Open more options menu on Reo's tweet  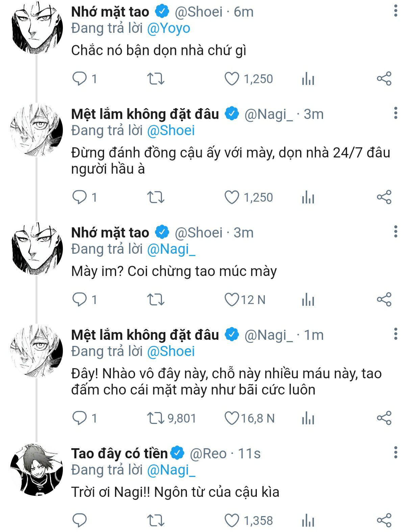(x=395, y=452)
